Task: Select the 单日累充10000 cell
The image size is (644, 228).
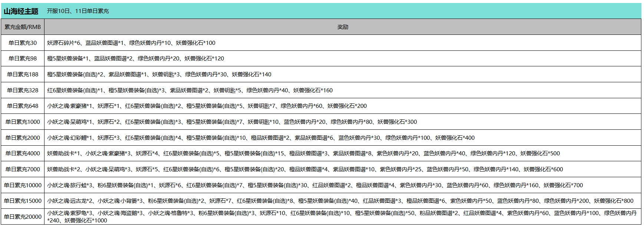Action: (23, 185)
